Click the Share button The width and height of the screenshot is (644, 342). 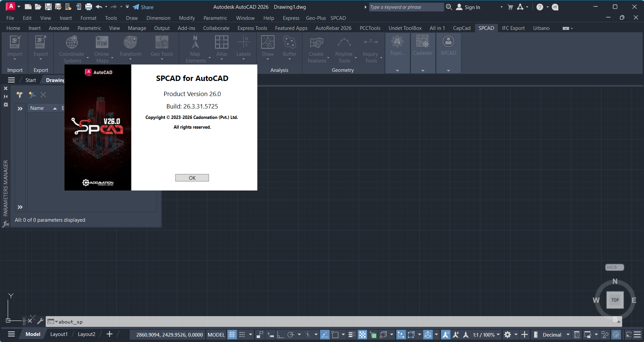click(x=143, y=7)
